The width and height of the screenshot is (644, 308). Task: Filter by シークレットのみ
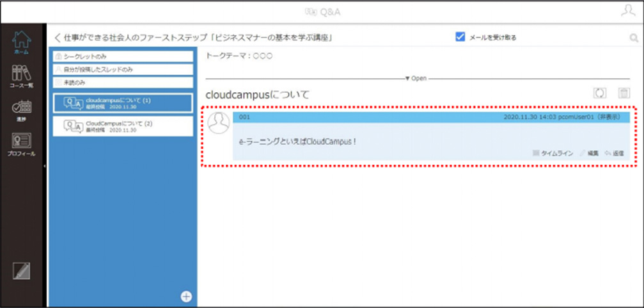(x=123, y=56)
